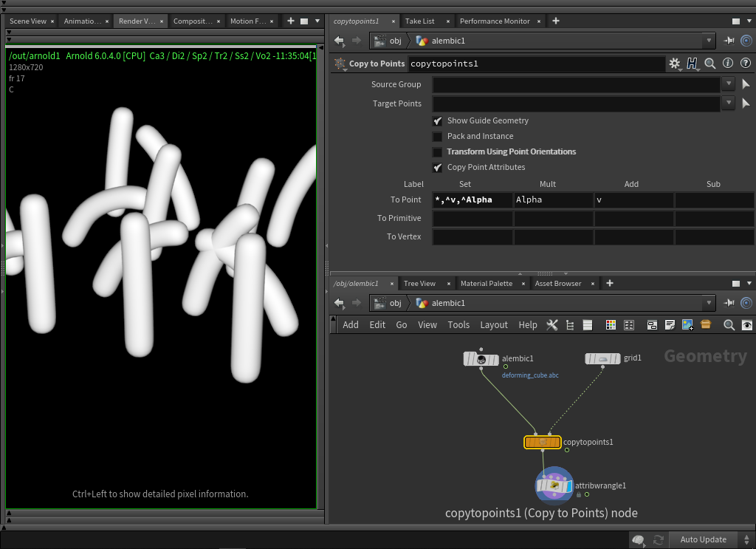Viewport: 756px width, 549px height.
Task: Click the To Point Mult field containing Alpha
Action: [553, 200]
